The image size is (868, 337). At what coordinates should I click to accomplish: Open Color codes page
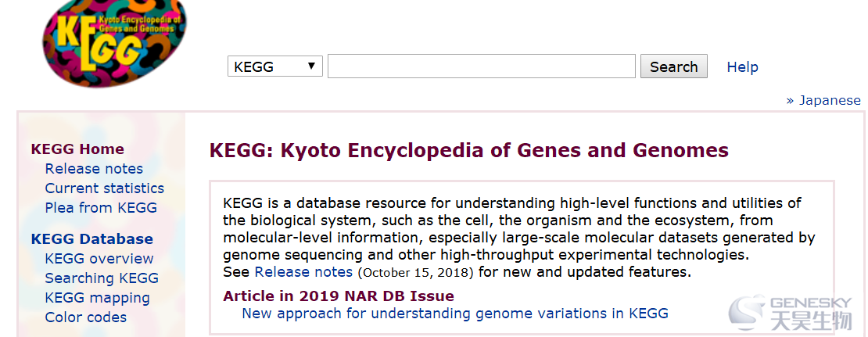coord(86,317)
